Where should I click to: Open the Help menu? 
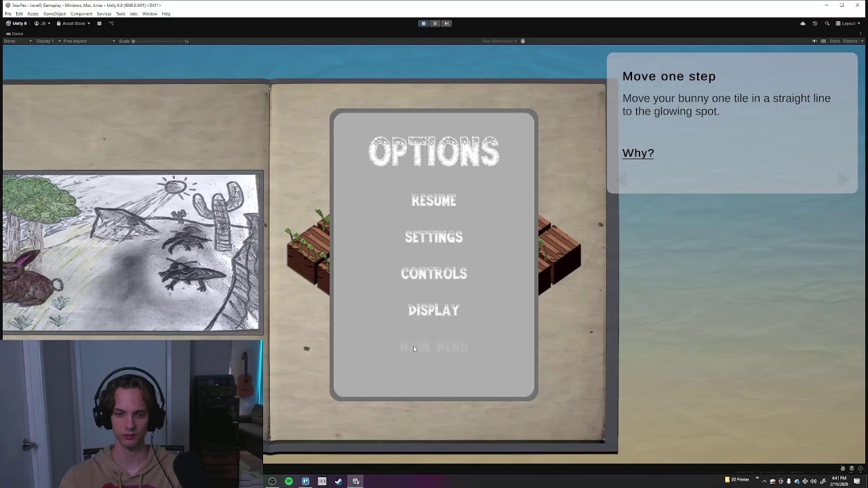(166, 14)
